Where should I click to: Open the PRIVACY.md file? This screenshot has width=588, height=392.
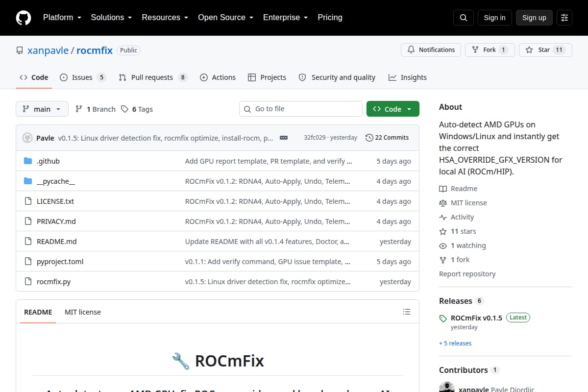pos(56,221)
